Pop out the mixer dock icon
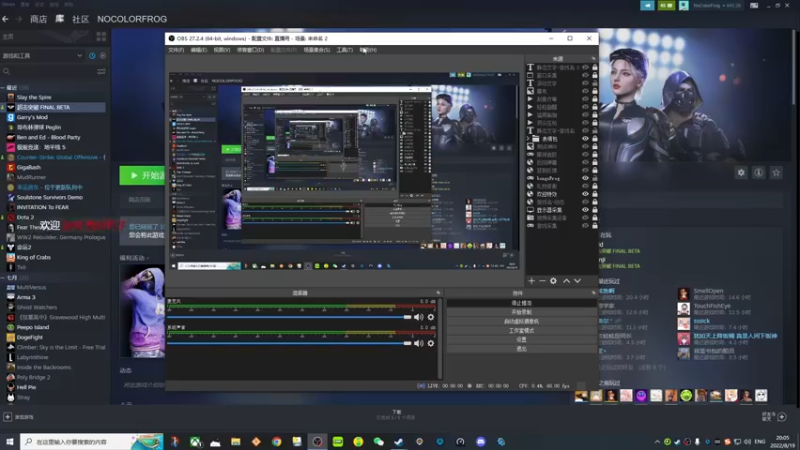 [438, 293]
